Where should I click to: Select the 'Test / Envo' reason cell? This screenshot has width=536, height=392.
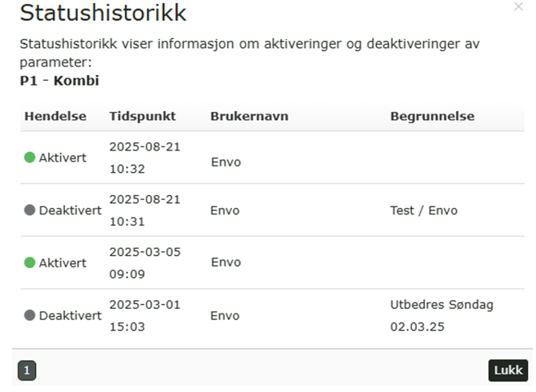[424, 210]
